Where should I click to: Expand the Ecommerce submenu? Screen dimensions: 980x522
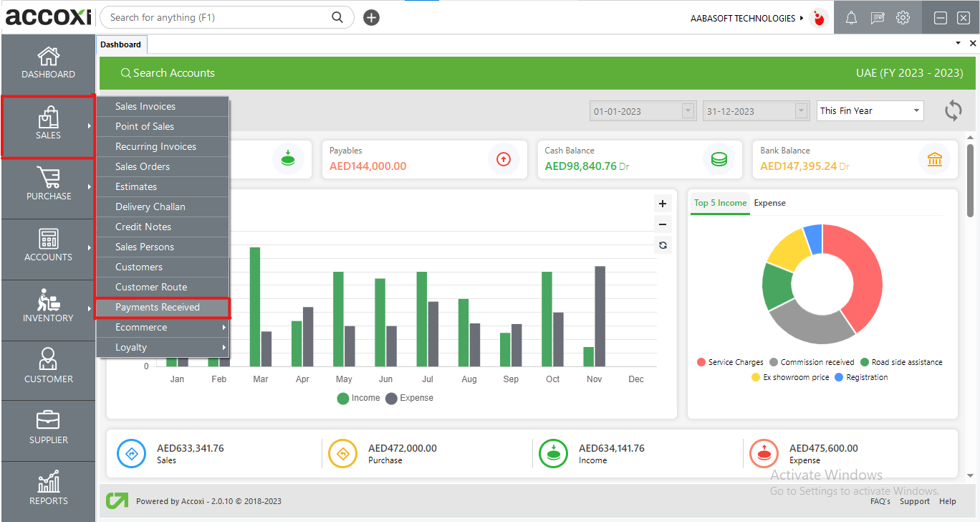point(163,328)
